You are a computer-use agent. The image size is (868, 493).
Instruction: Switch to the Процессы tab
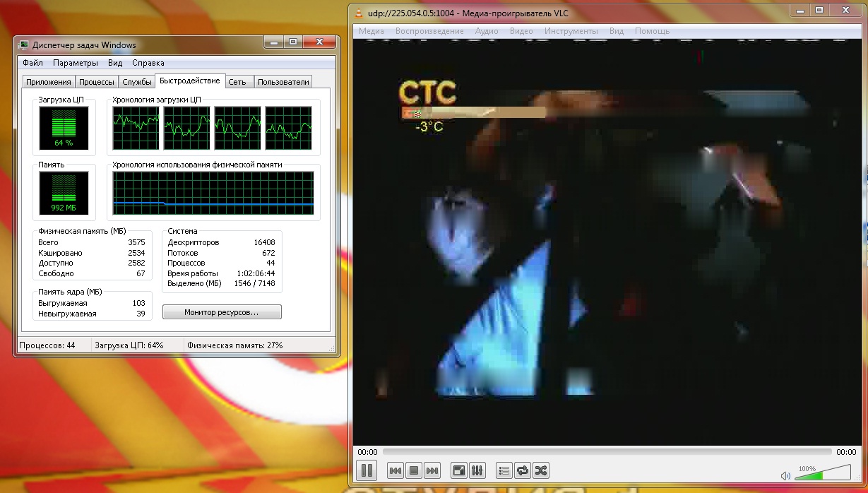97,82
